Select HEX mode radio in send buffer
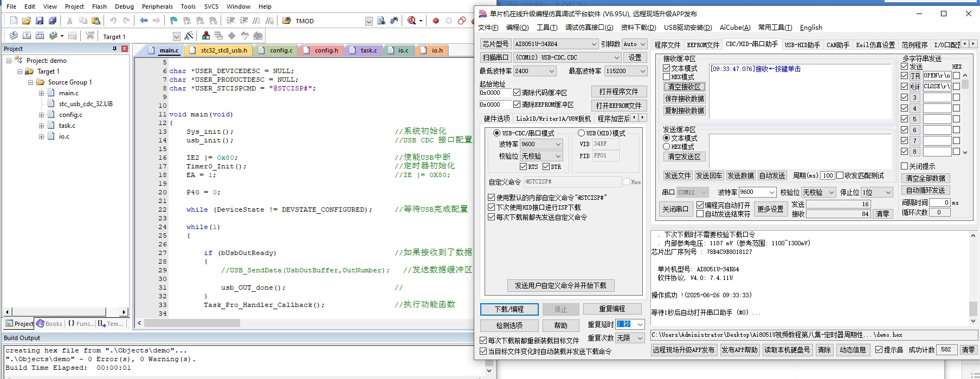 pos(667,147)
